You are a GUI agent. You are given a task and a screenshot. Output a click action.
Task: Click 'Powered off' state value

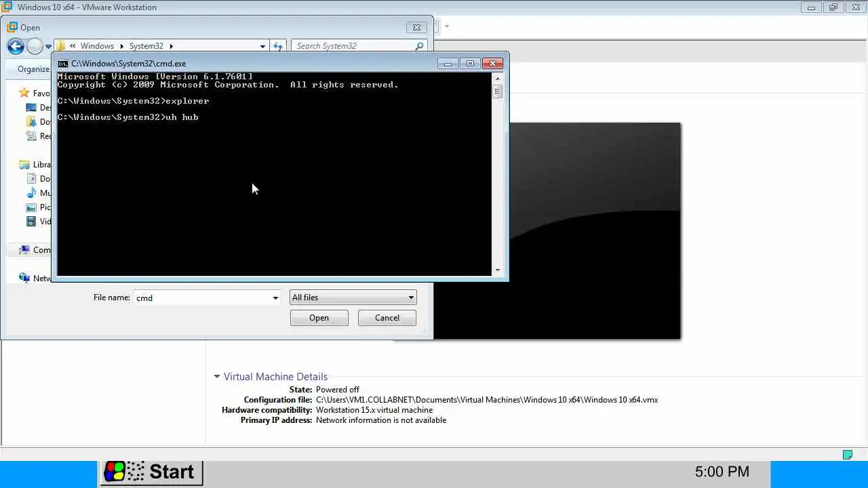[338, 390]
